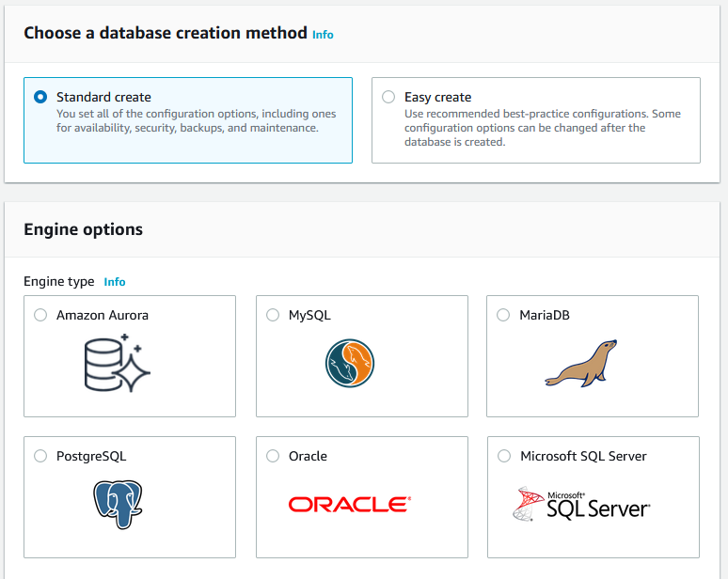
Task: Open Info link beside database creation method
Action: coord(323,35)
